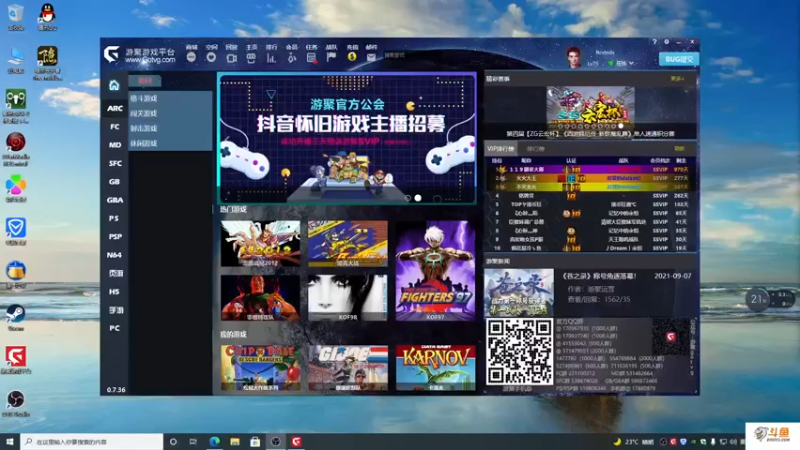The width and height of the screenshot is (800, 450).
Task: Open the 2012 hot game thumbnail
Action: click(x=260, y=243)
